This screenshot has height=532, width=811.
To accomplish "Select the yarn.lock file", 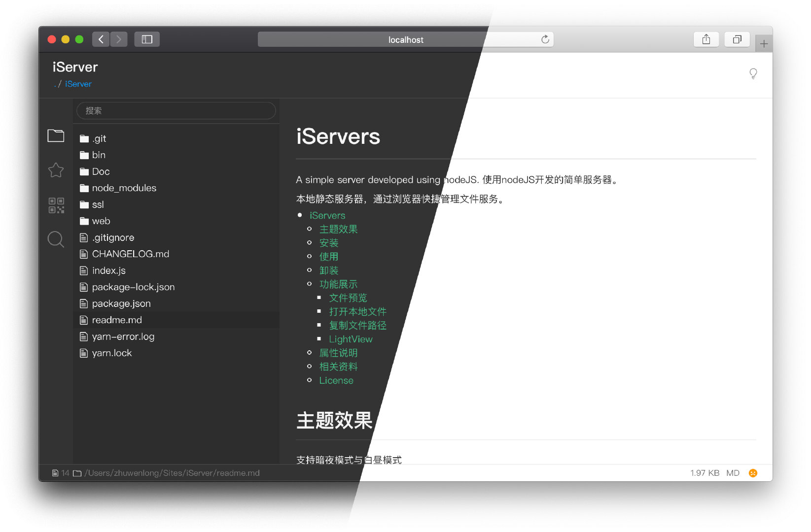I will (x=176, y=353).
